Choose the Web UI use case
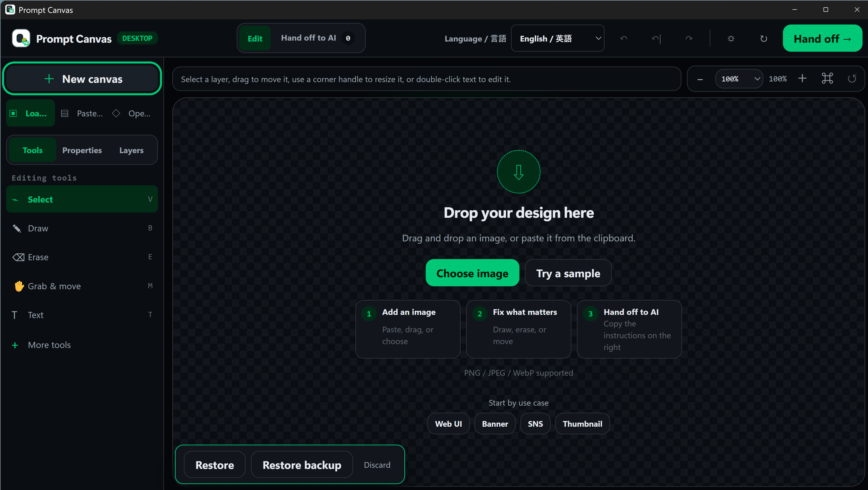The image size is (868, 490). tap(448, 424)
